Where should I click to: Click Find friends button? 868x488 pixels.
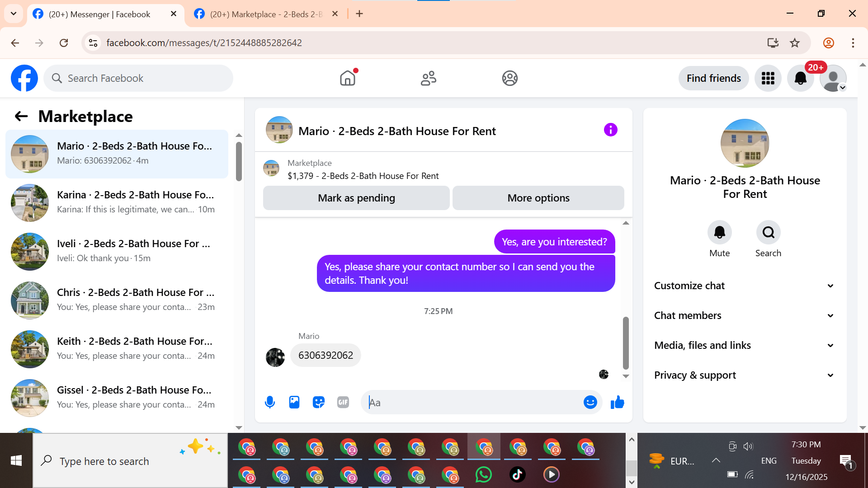pos(713,78)
